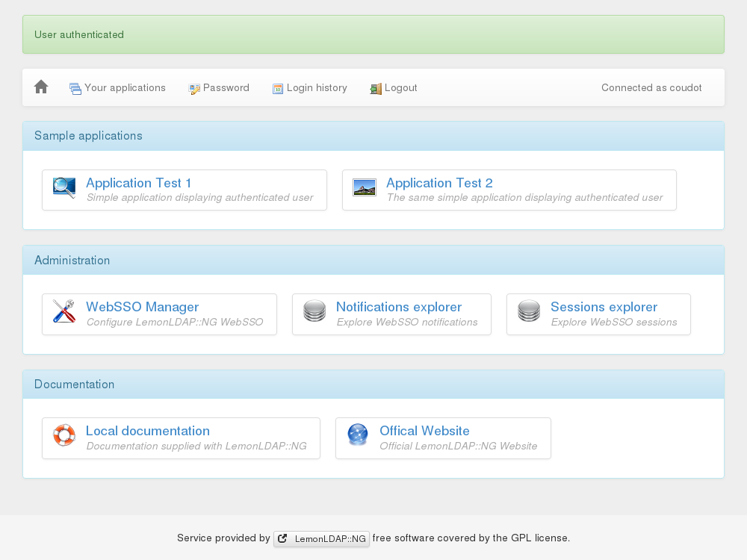The height and width of the screenshot is (560, 747).
Task: Click 'free software covered by the GPL license' text
Action: click(x=470, y=538)
